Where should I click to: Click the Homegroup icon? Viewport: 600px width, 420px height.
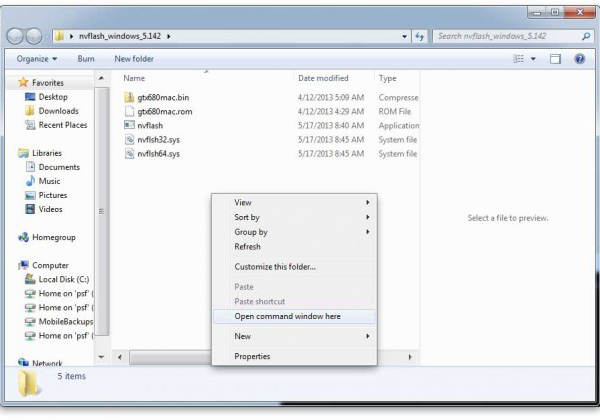(23, 237)
